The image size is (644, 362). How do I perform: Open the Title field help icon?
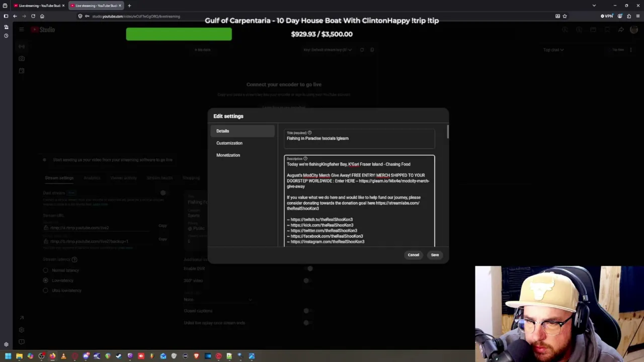click(309, 133)
